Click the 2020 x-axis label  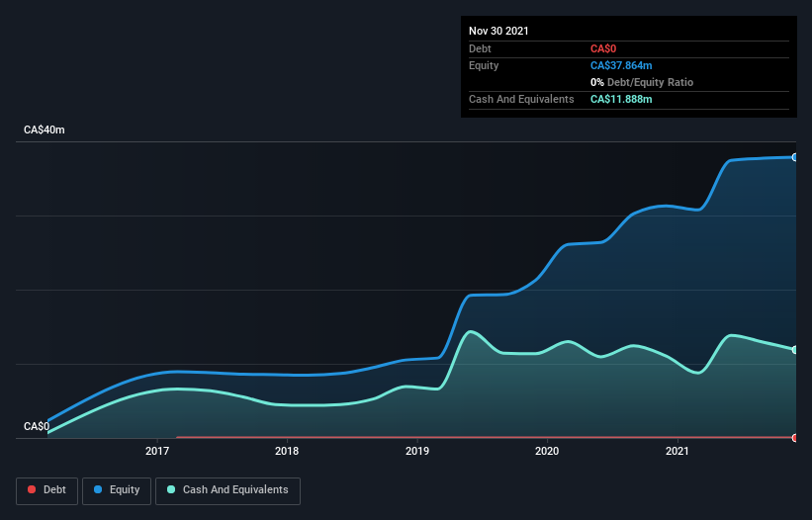click(547, 451)
